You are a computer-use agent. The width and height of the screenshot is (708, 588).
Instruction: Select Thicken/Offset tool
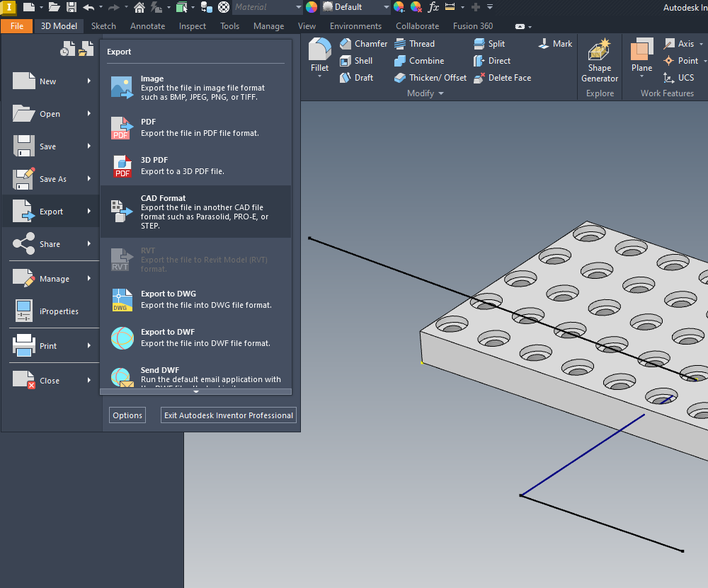(430, 78)
